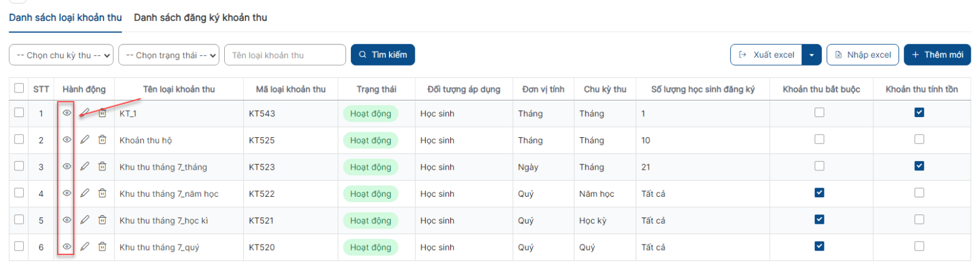Delete the Khu thu tháng 7_quý row
980x277 pixels.
coord(102,246)
